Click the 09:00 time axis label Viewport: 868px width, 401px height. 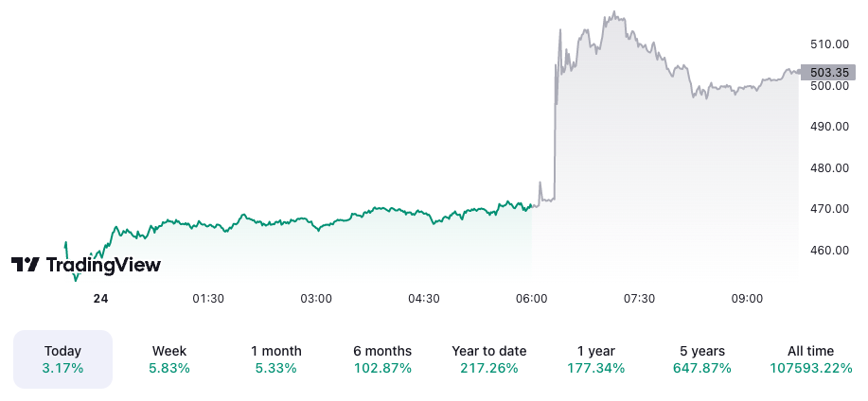pyautogui.click(x=747, y=299)
